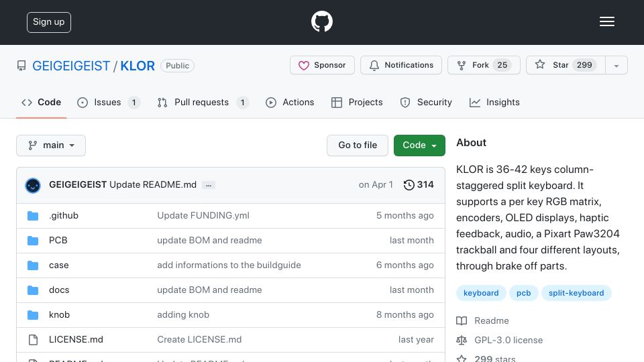Open the Security tab
The height and width of the screenshot is (362, 644).
(x=426, y=102)
